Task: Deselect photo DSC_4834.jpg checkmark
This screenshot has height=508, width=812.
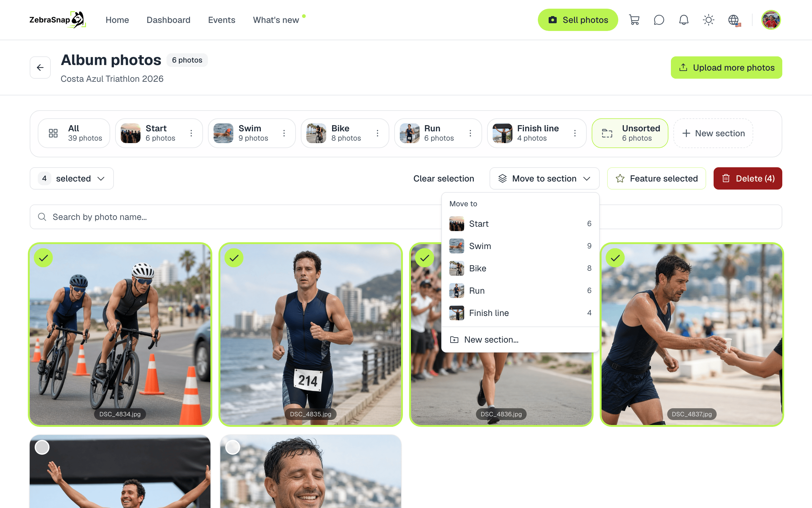Action: [x=44, y=258]
